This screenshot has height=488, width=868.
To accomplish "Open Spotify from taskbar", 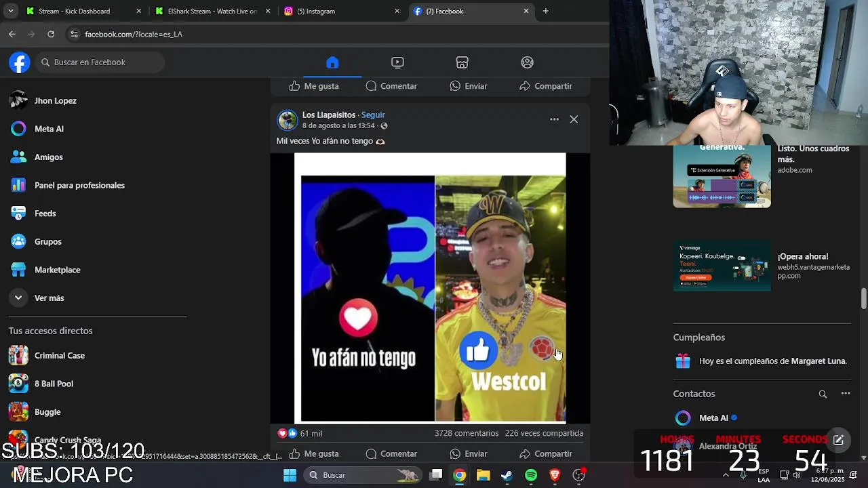I will [531, 475].
